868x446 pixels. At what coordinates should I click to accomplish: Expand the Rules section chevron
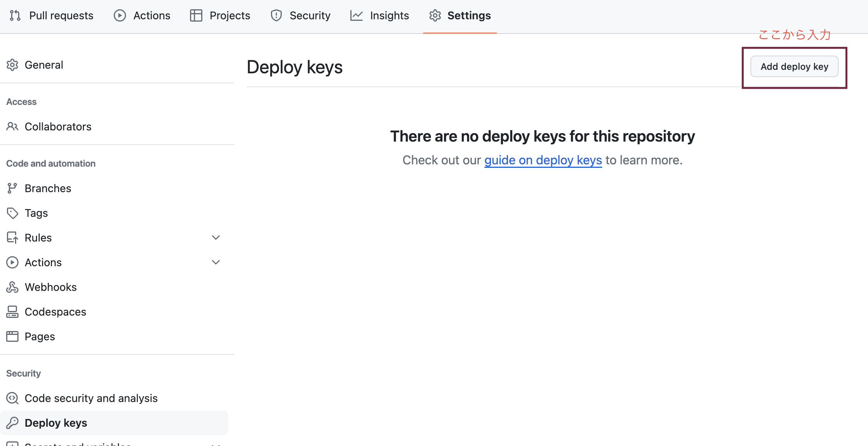click(x=216, y=238)
